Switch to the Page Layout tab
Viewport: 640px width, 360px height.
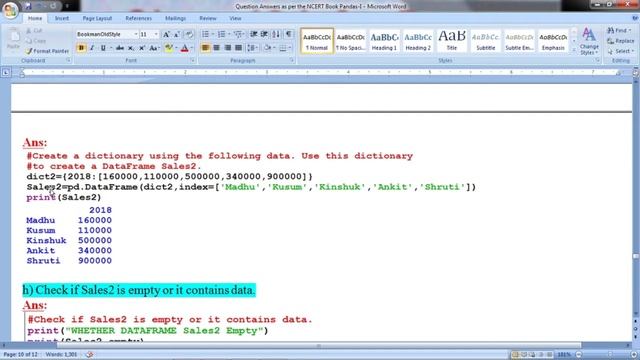point(97,18)
